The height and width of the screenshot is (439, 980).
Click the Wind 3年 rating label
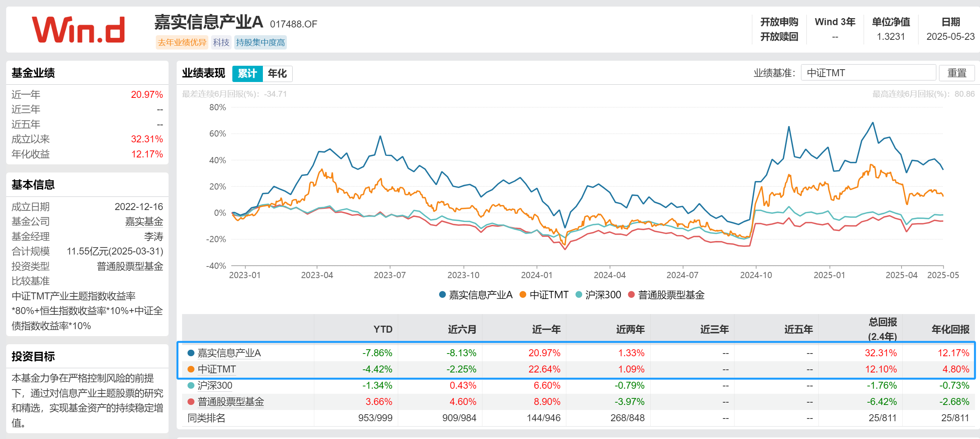click(x=835, y=22)
